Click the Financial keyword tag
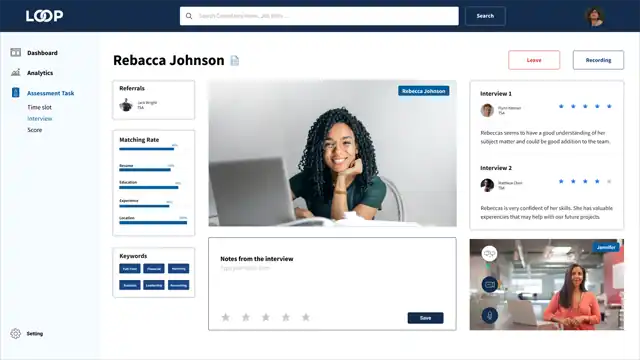 154,269
